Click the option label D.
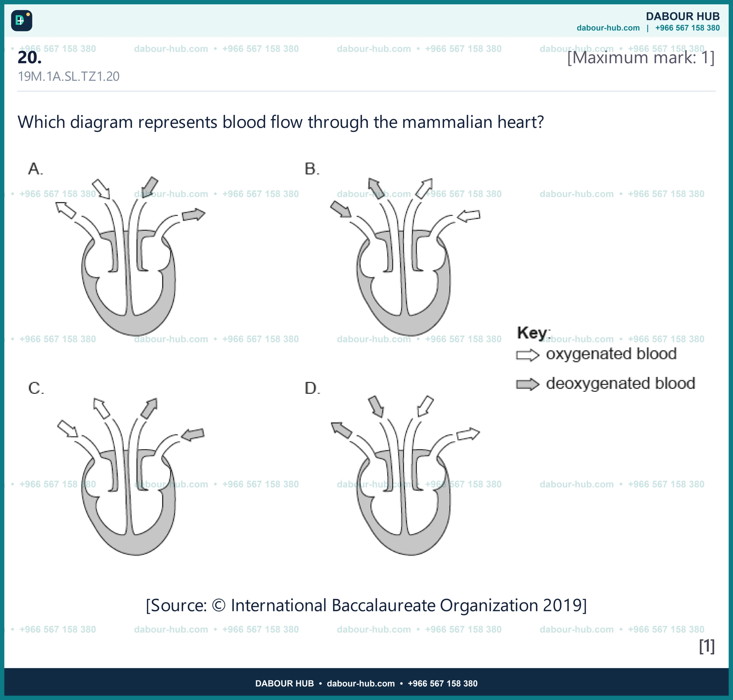 click(x=312, y=388)
